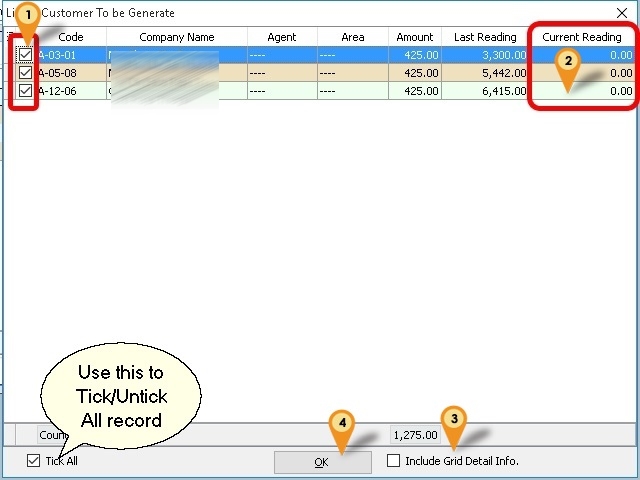Screen dimensions: 640x480
Task: Sort by Company Name column header
Action: [176, 37]
